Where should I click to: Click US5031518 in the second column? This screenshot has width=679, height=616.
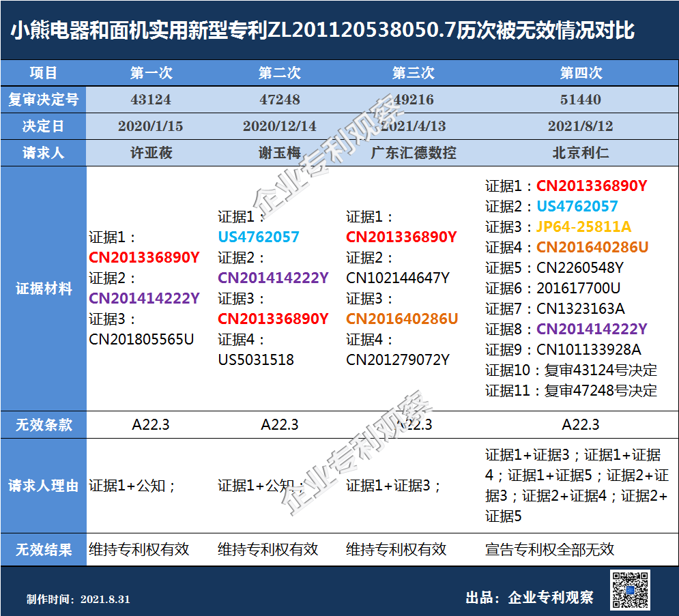(x=256, y=360)
